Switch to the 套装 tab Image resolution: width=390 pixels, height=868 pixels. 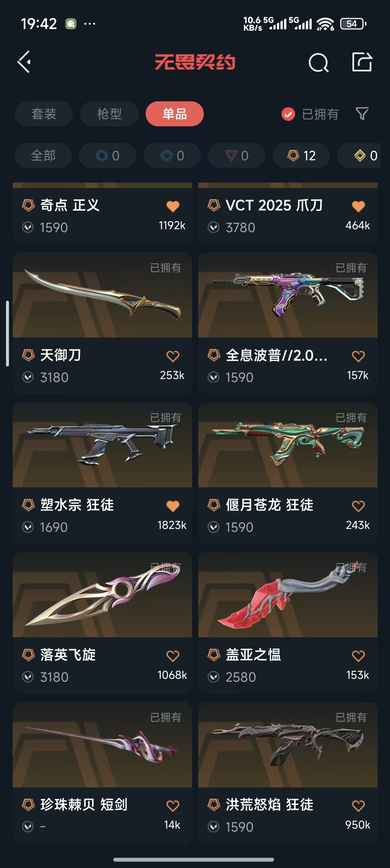[44, 114]
